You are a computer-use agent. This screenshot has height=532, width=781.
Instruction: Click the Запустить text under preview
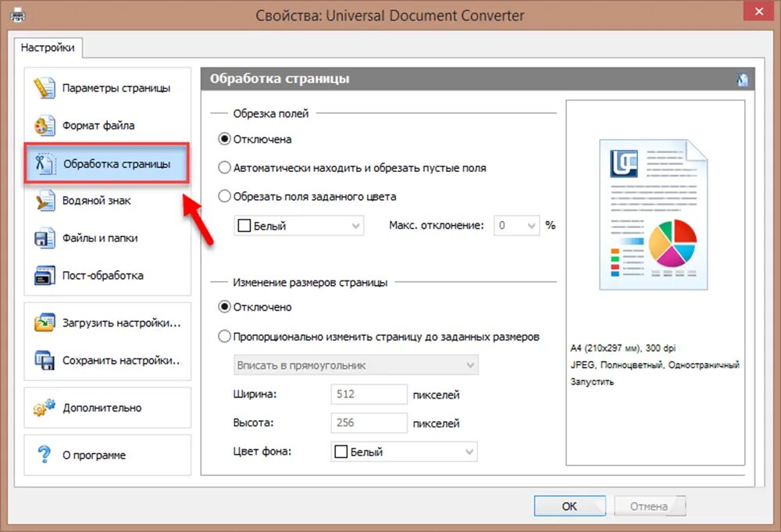(592, 382)
